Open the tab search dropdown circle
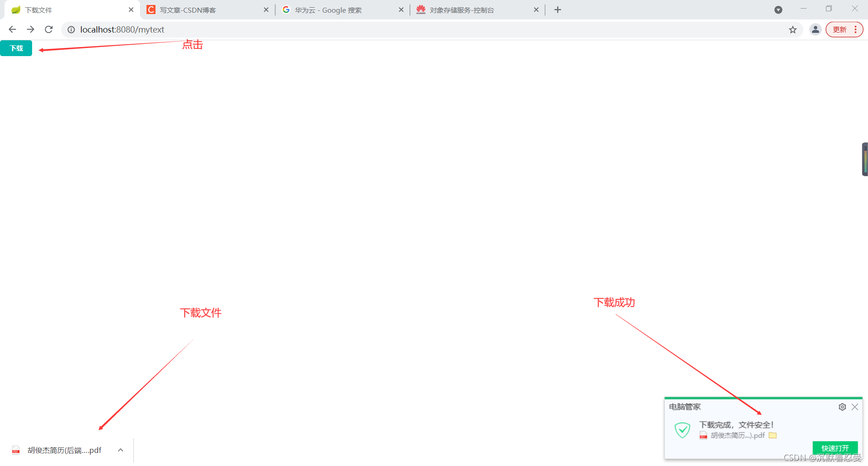 coord(778,10)
